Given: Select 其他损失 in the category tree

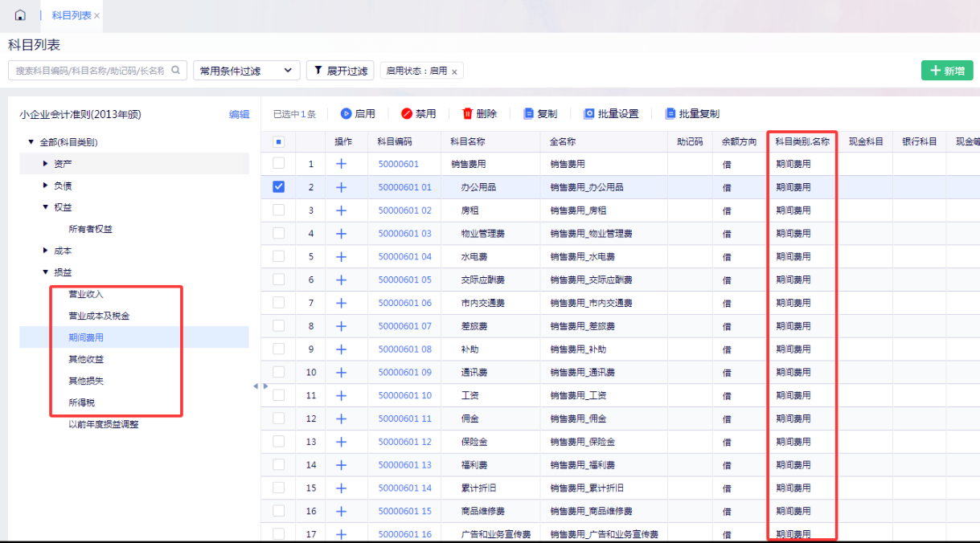Looking at the screenshot, I should (86, 381).
